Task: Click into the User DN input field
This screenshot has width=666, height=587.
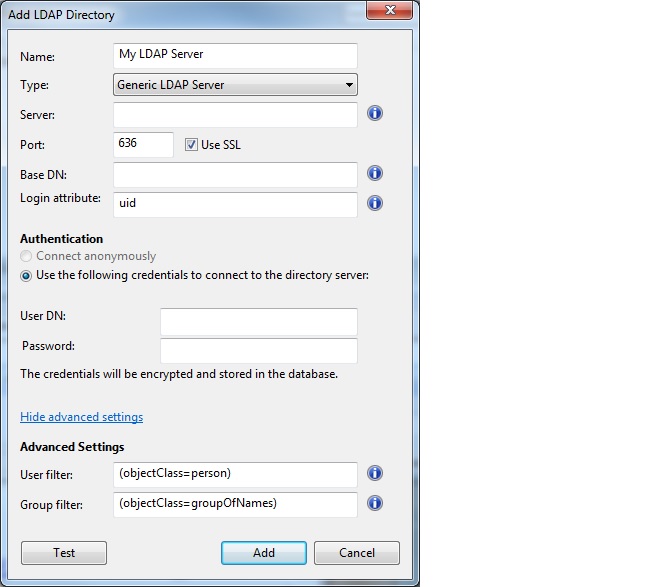Action: coord(259,322)
